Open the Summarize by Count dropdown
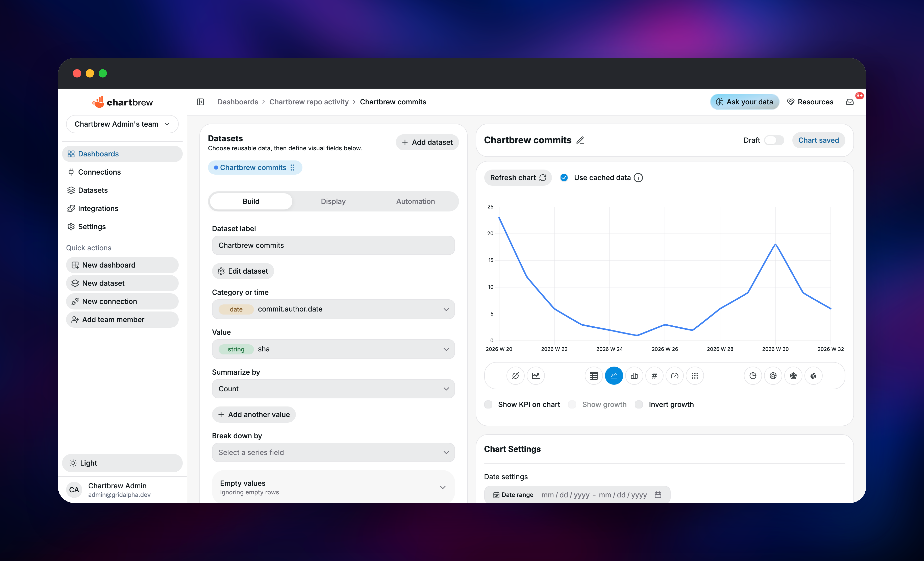 click(x=333, y=389)
